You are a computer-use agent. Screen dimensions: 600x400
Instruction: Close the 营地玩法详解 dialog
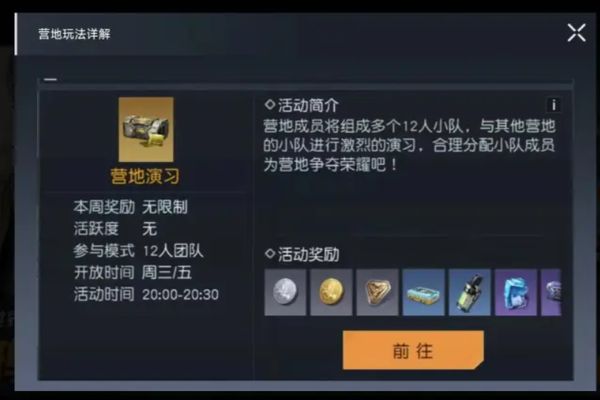pos(576,33)
